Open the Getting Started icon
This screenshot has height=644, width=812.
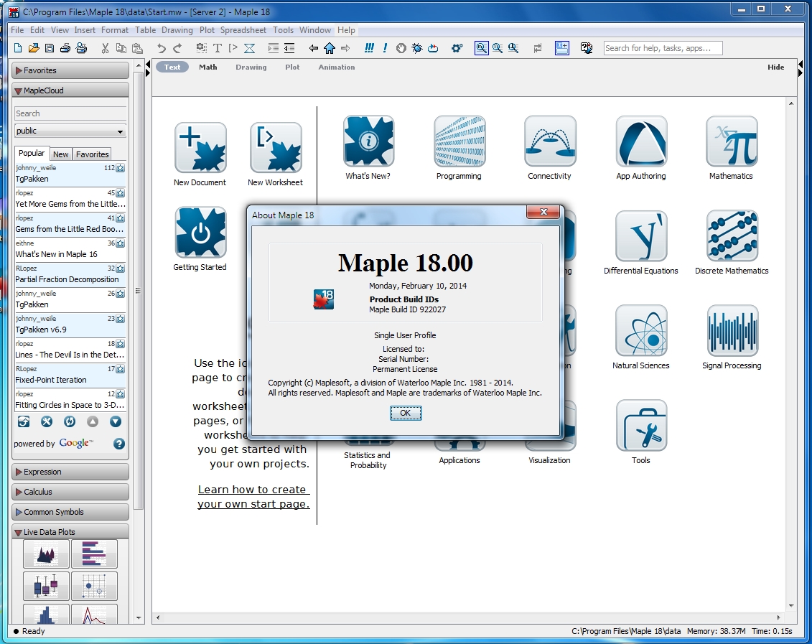[200, 233]
